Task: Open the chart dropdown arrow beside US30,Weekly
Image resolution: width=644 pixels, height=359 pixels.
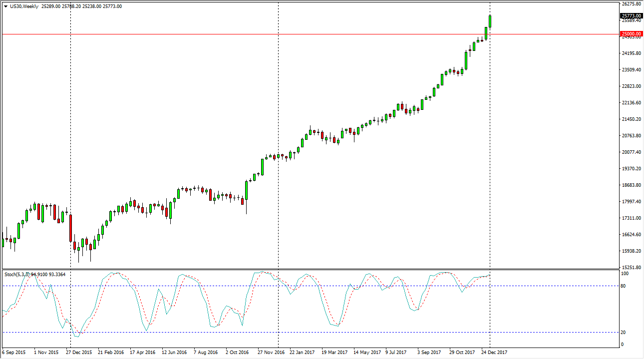Action: 5,6
